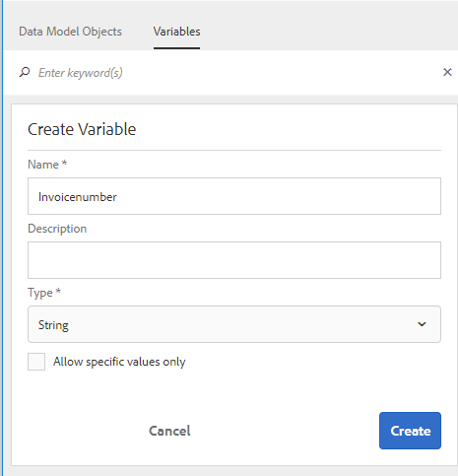Click the Invoicenumber text in the Name box
The image size is (458, 476).
point(78,197)
